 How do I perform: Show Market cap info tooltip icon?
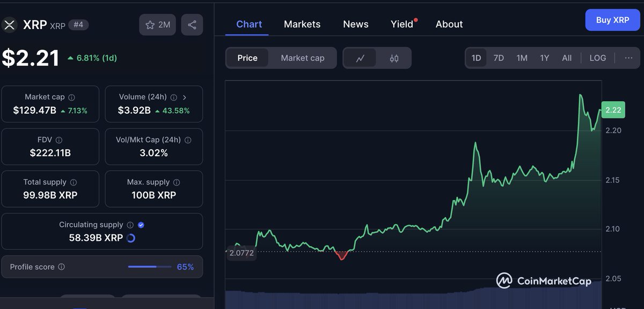72,98
